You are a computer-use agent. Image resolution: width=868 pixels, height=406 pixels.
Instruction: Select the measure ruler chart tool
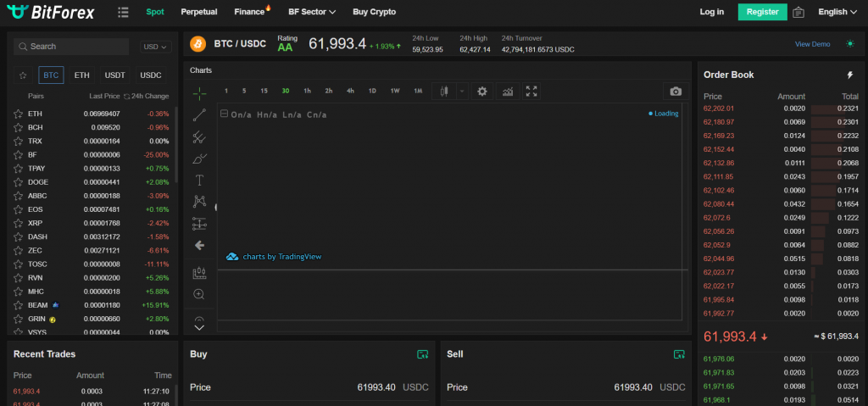pyautogui.click(x=199, y=273)
